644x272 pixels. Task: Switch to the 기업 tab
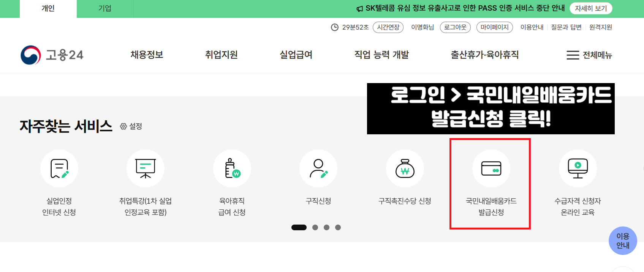pyautogui.click(x=105, y=9)
